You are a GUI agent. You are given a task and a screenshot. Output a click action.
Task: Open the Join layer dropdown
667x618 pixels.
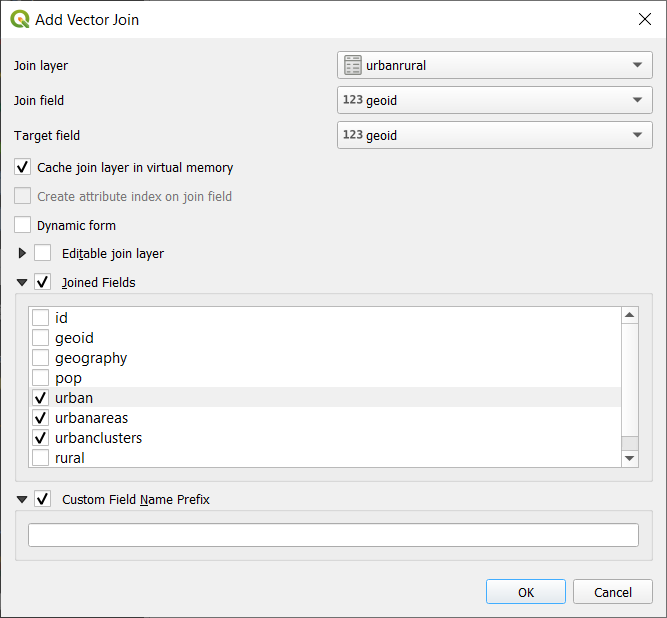tap(495, 65)
